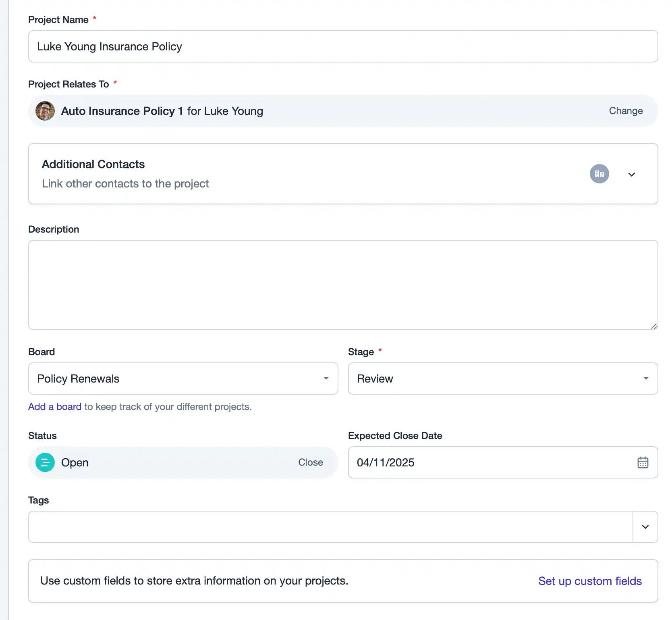Click Close to close the project status
The height and width of the screenshot is (620, 672).
point(310,462)
